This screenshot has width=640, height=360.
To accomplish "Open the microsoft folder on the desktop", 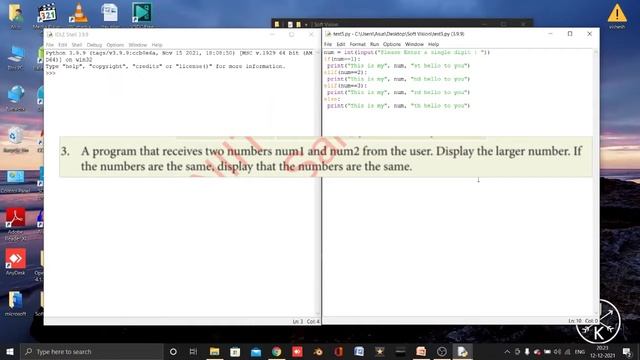I will pyautogui.click(x=16, y=304).
